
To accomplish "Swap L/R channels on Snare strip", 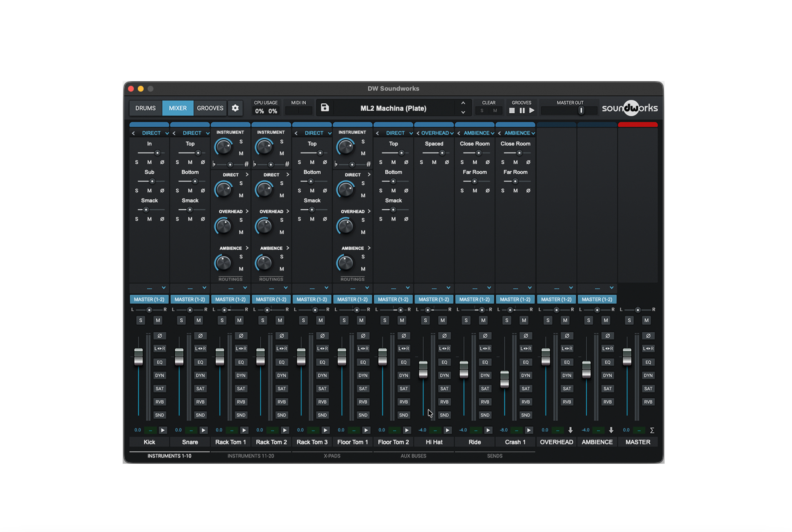I will (x=200, y=349).
